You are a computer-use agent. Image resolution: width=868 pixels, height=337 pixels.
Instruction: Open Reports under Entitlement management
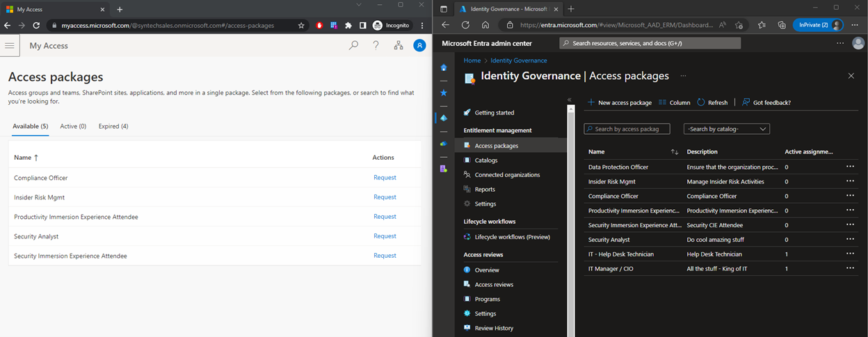[485, 189]
